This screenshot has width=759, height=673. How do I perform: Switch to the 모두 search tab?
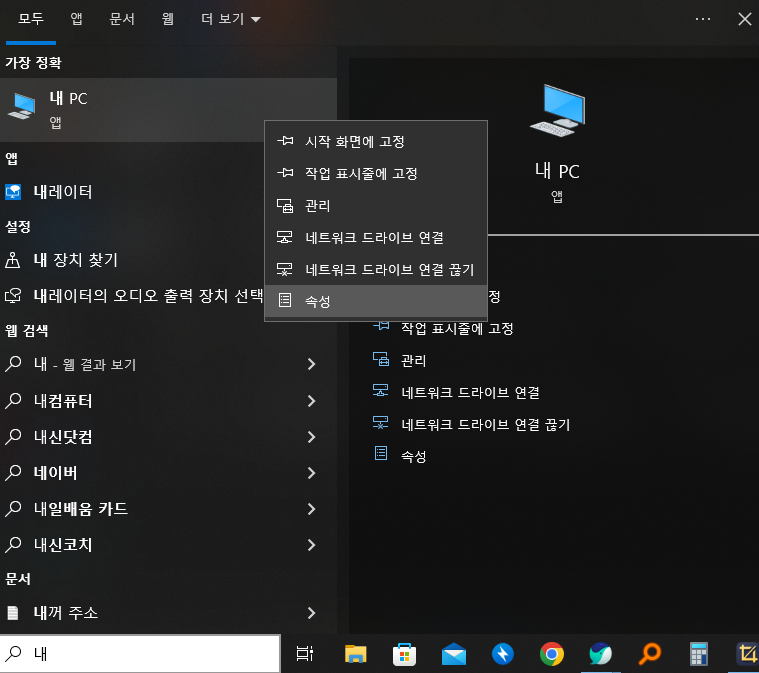click(x=30, y=19)
